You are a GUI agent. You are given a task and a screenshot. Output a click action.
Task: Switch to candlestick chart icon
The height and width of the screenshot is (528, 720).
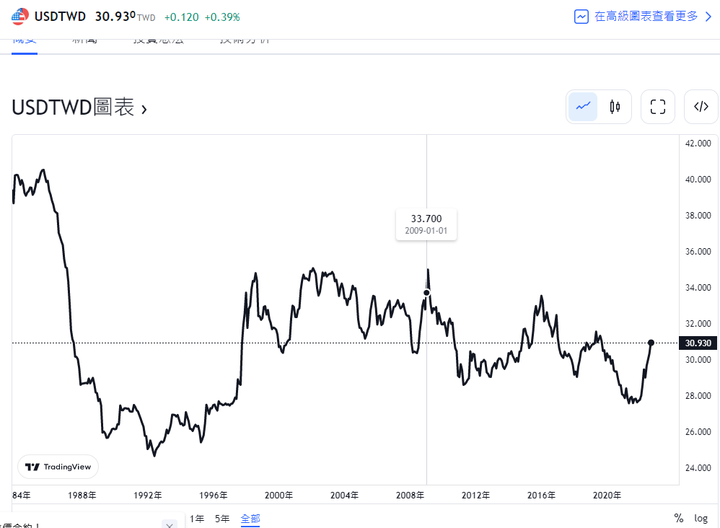(614, 107)
